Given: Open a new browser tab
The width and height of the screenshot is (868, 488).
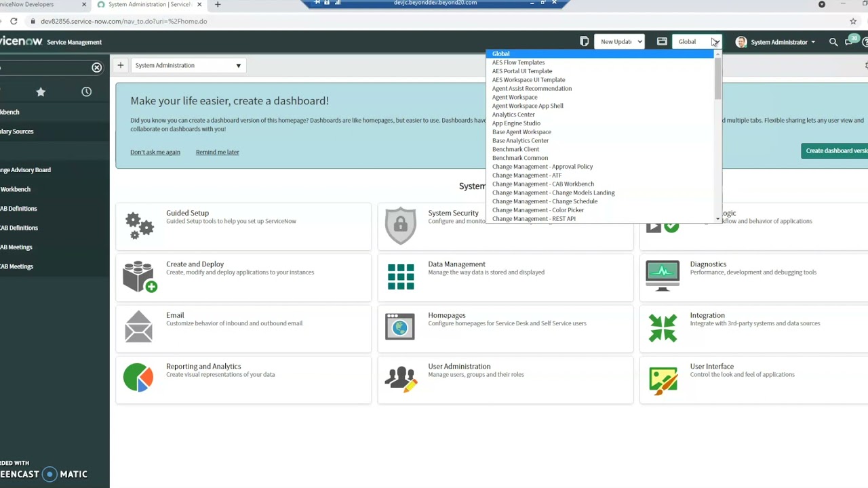Looking at the screenshot, I should (218, 5).
